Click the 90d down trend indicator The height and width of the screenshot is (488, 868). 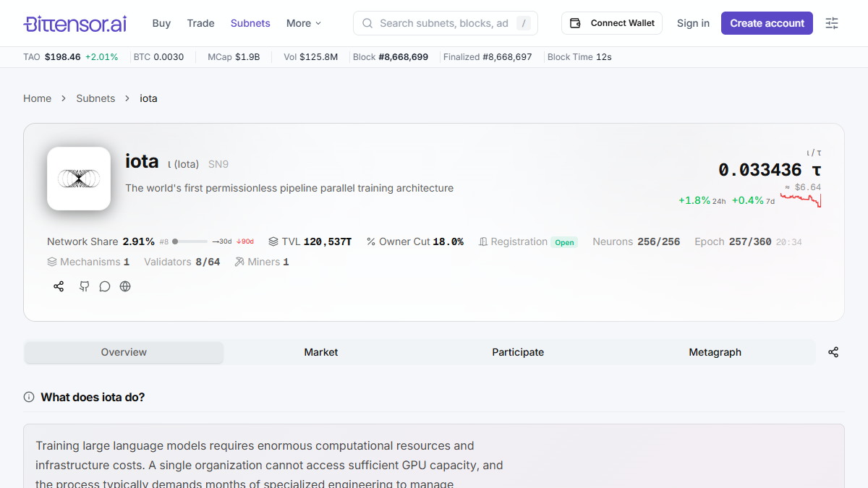coord(245,241)
